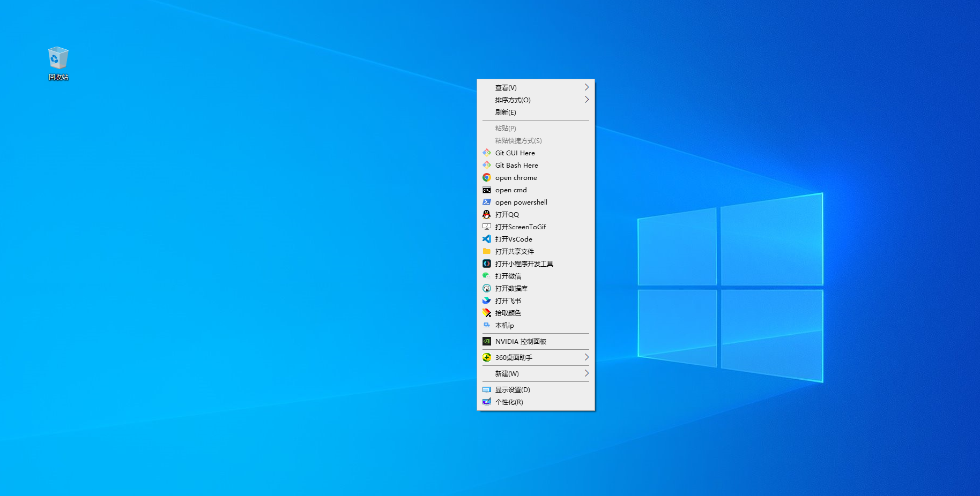980x496 pixels.
Task: Expand the 查看(V) submenu arrow
Action: 586,87
